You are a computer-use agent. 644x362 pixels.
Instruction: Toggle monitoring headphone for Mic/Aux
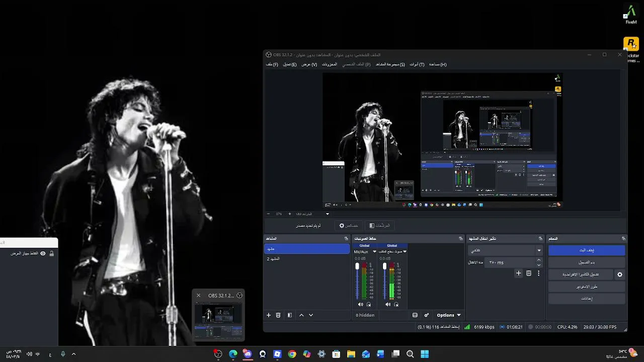click(369, 304)
